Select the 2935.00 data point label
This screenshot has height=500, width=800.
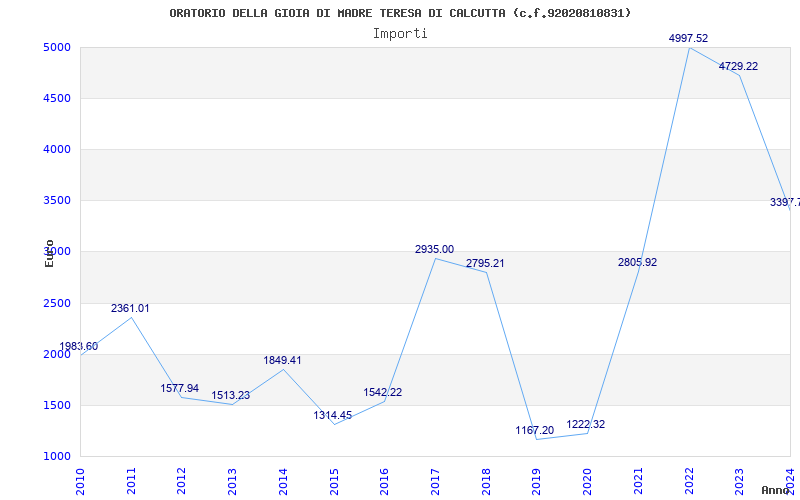click(x=434, y=249)
